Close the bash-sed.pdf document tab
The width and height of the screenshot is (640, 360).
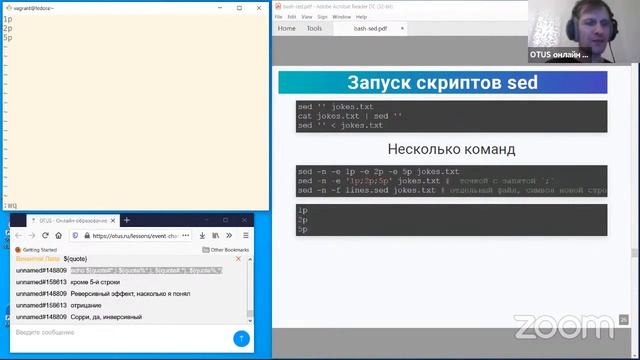coord(402,29)
